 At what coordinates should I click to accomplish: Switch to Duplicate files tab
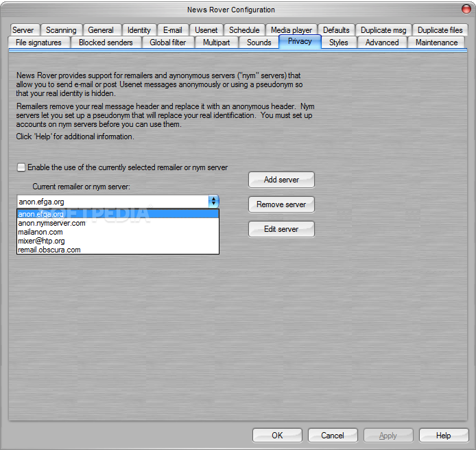coord(440,30)
